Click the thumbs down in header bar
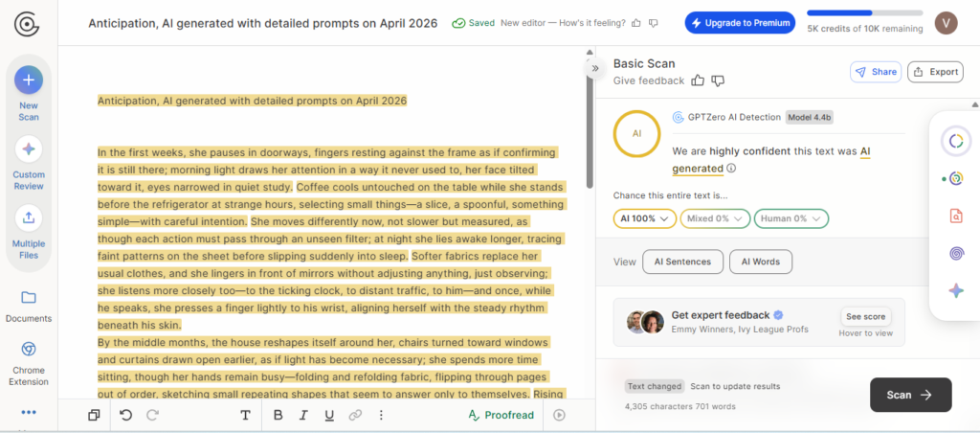The height and width of the screenshot is (433, 980). 654,23
